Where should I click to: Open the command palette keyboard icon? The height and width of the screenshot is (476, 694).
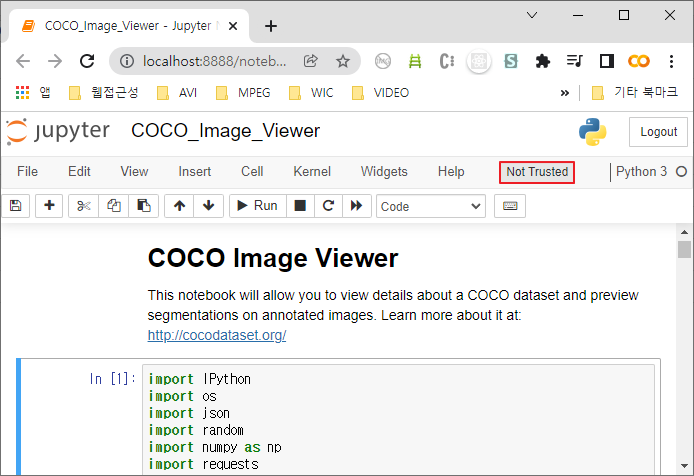(510, 206)
